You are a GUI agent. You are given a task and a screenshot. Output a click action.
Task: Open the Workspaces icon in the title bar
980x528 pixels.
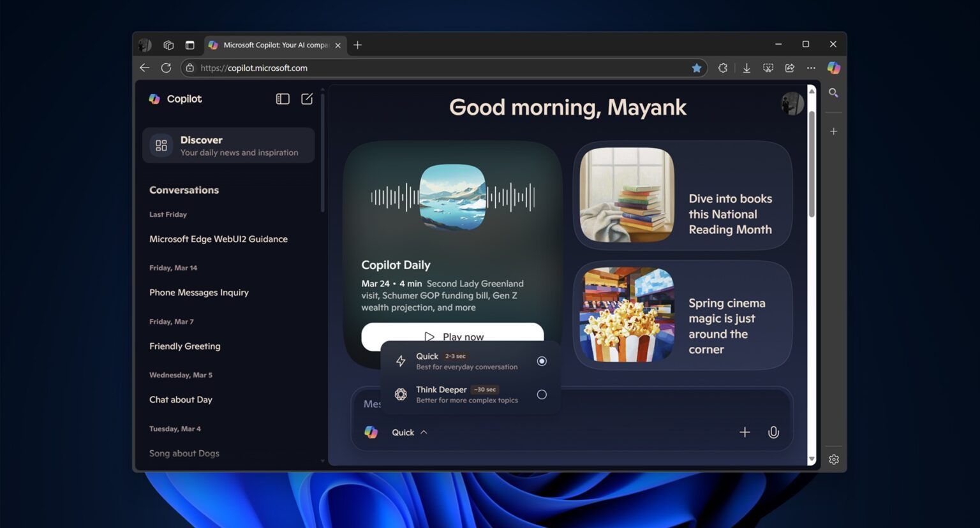(x=168, y=45)
